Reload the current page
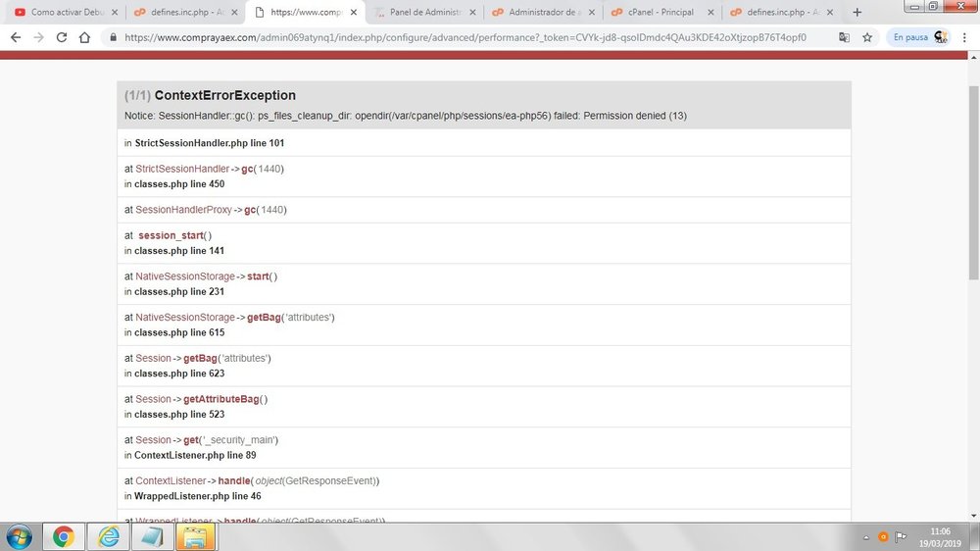Viewport: 980px width, 551px height. point(61,37)
